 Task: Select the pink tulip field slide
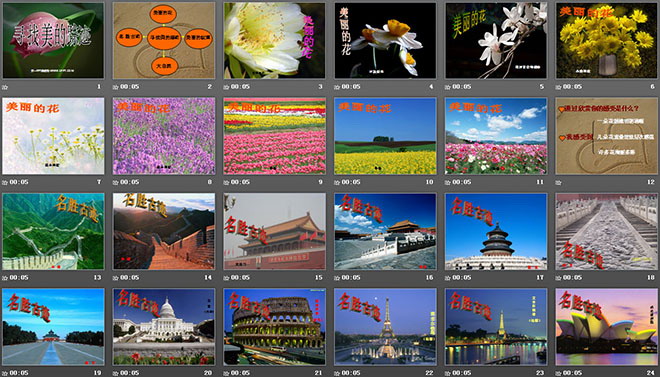(274, 136)
